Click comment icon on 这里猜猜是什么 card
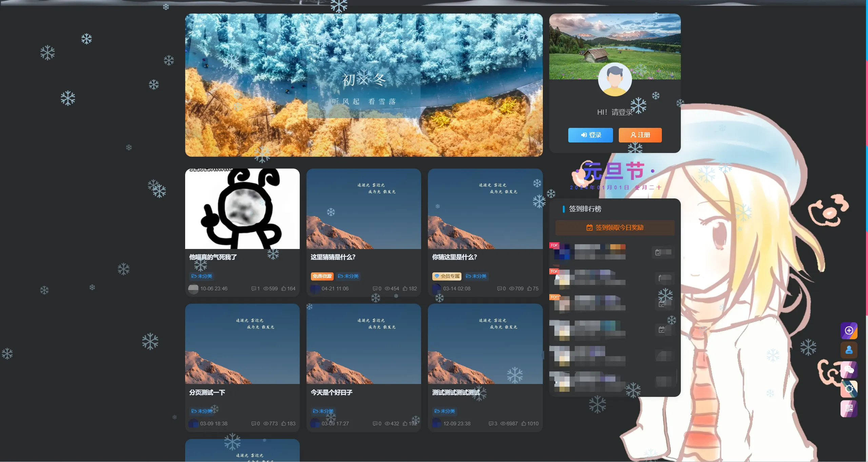The height and width of the screenshot is (462, 868). click(x=377, y=289)
